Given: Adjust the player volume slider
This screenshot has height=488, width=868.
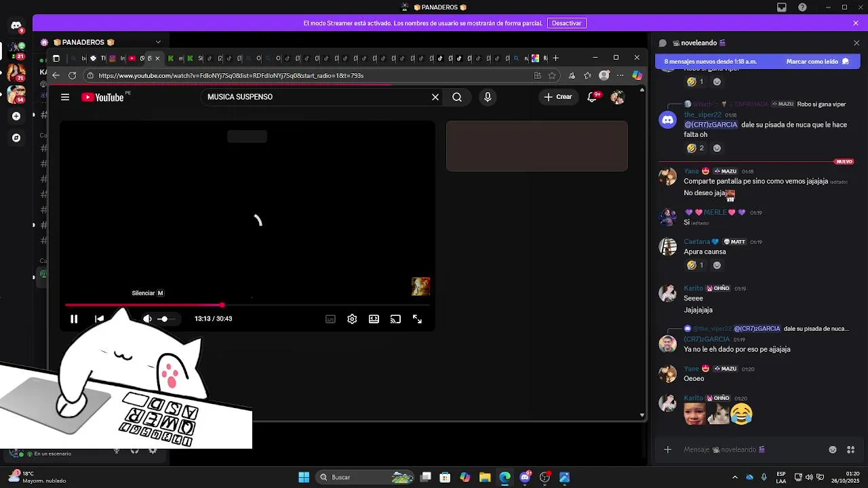Looking at the screenshot, I should [x=167, y=319].
